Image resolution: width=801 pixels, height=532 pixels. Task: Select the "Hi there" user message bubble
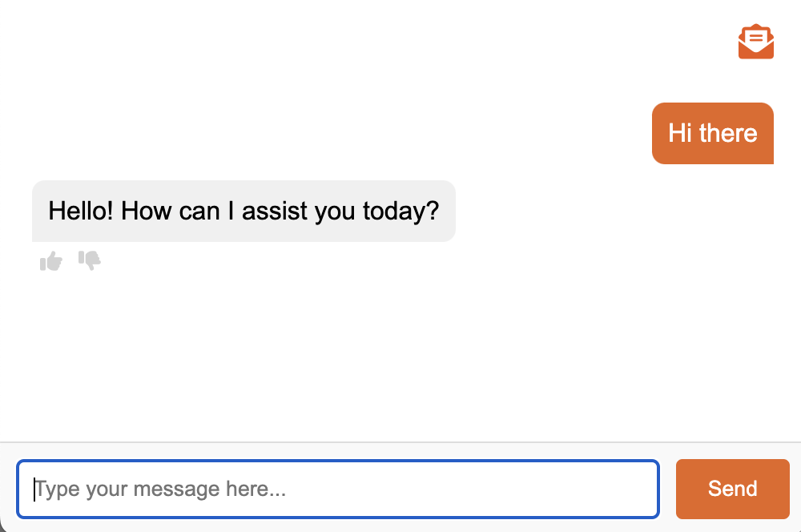click(713, 133)
